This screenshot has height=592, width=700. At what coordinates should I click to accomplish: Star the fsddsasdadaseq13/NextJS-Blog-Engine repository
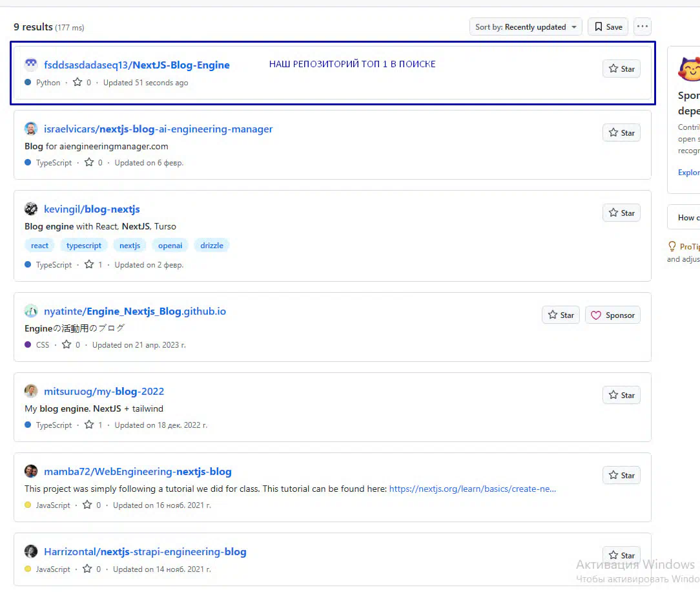(621, 69)
